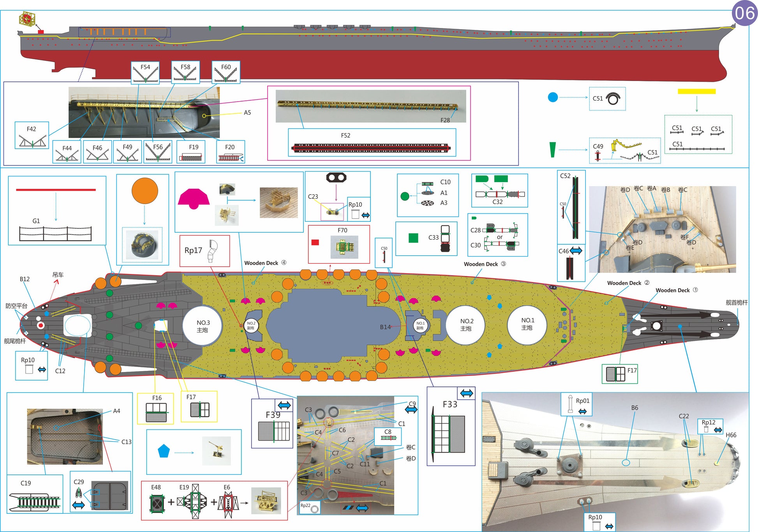The image size is (758, 532).
Task: Click the G1 railing diagram
Action: (x=55, y=234)
